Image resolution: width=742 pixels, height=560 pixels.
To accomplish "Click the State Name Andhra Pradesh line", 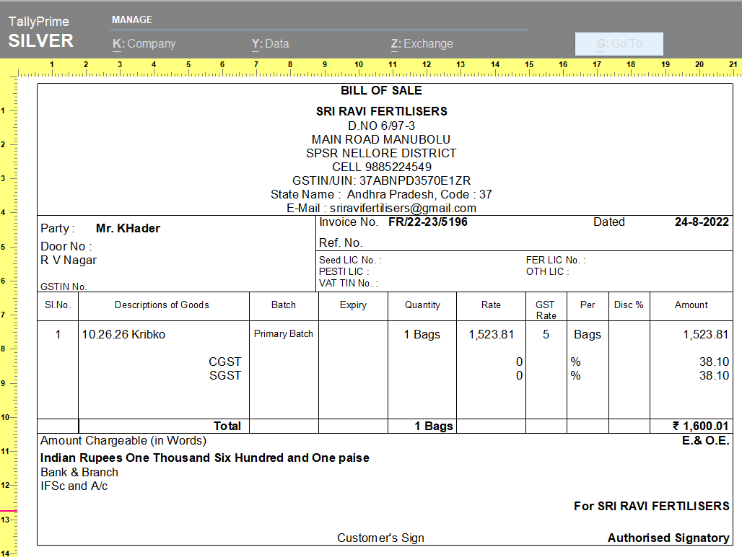I will pos(381,194).
